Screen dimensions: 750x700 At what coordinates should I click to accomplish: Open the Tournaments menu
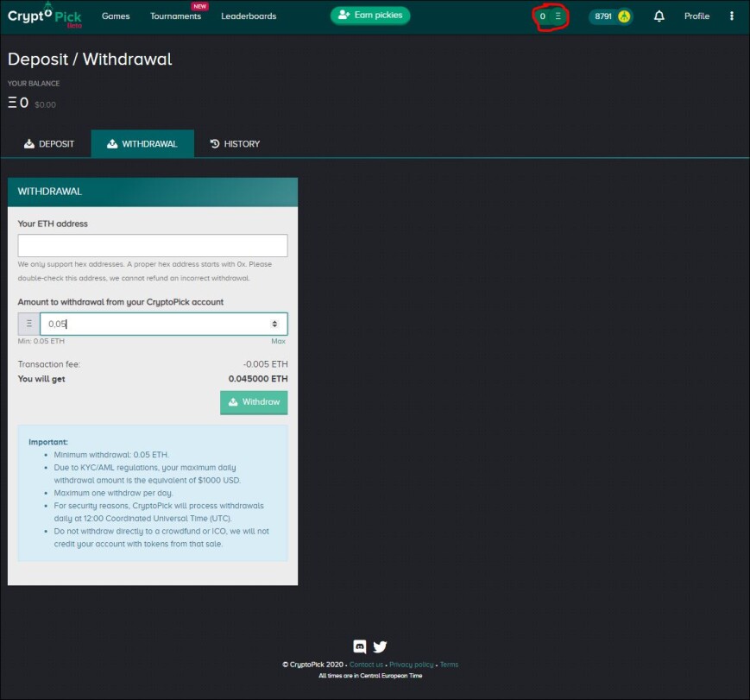click(175, 16)
